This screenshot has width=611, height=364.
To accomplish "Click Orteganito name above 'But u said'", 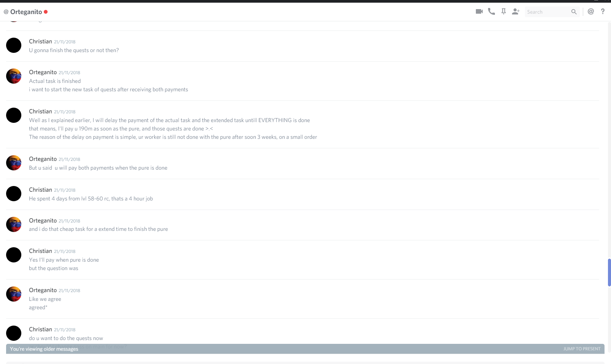I will click(43, 159).
